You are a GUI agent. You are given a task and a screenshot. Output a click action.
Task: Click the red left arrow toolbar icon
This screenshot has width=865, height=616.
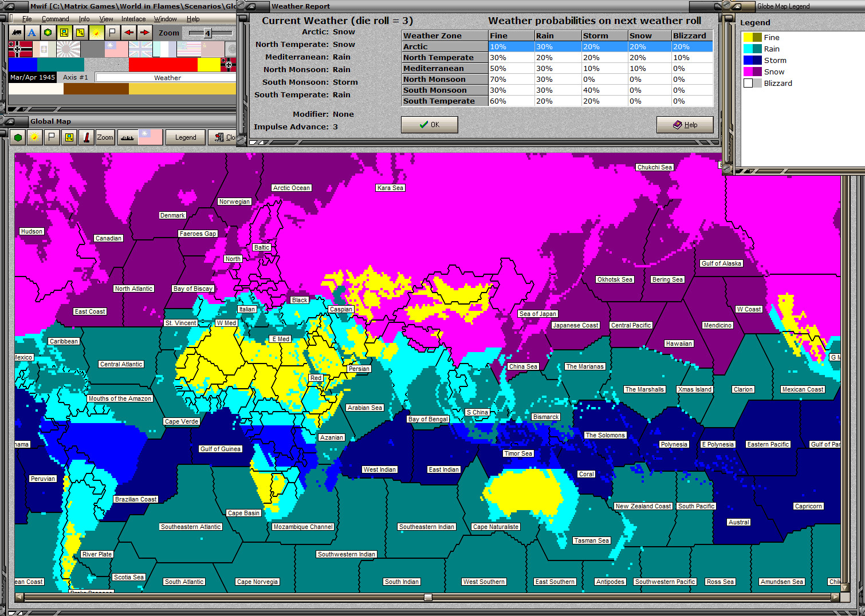[x=128, y=33]
